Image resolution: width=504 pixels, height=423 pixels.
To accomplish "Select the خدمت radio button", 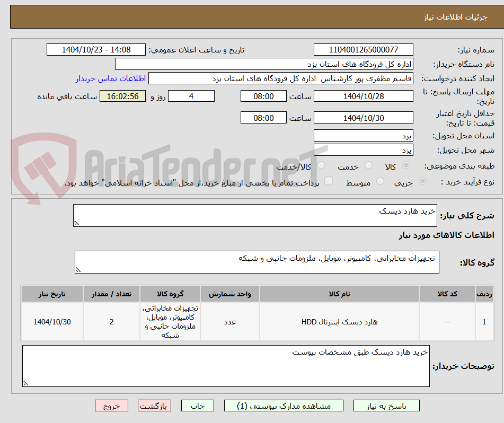I will point(368,165).
